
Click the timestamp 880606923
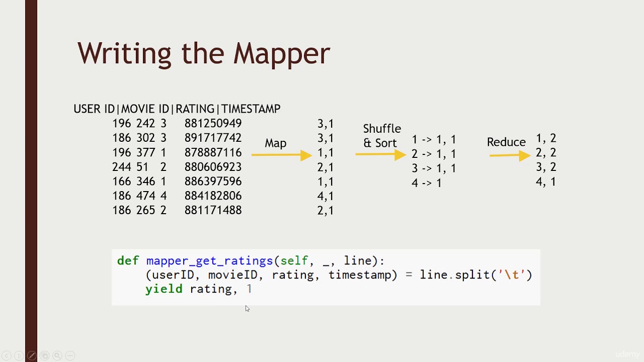click(213, 167)
